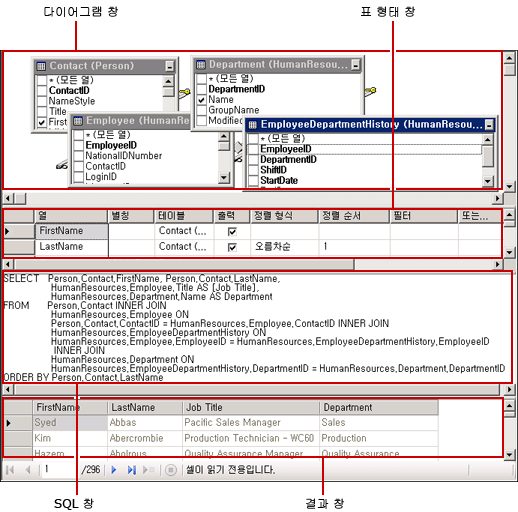
Task: Check EmployeeID in the Employee table
Action: tap(78, 145)
